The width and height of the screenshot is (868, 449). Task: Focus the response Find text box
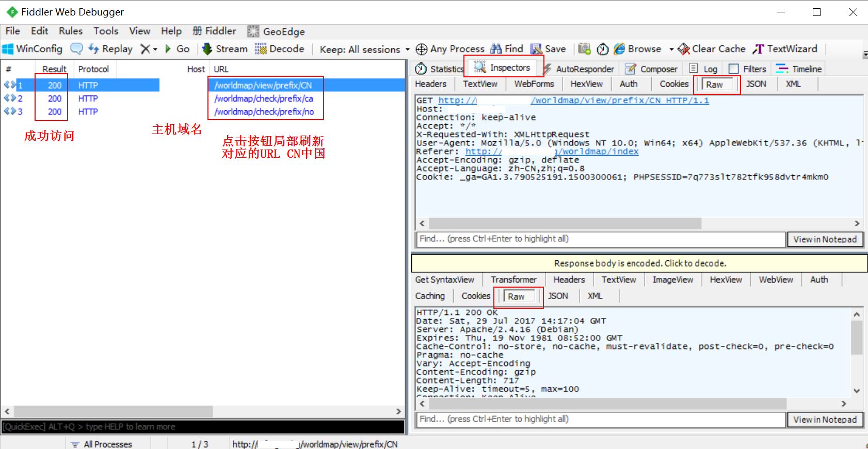tap(600, 420)
